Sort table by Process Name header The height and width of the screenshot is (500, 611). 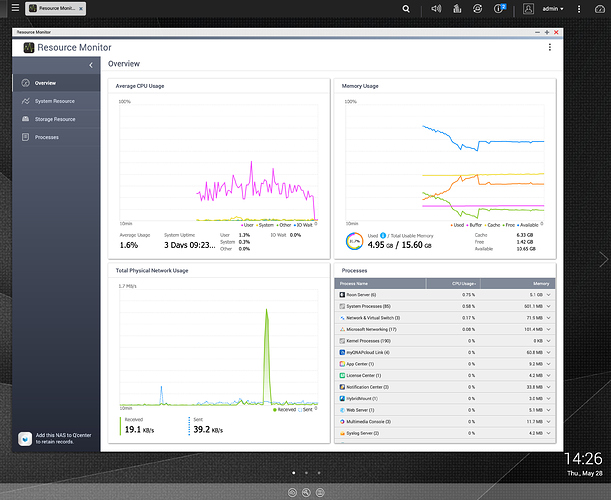click(380, 283)
